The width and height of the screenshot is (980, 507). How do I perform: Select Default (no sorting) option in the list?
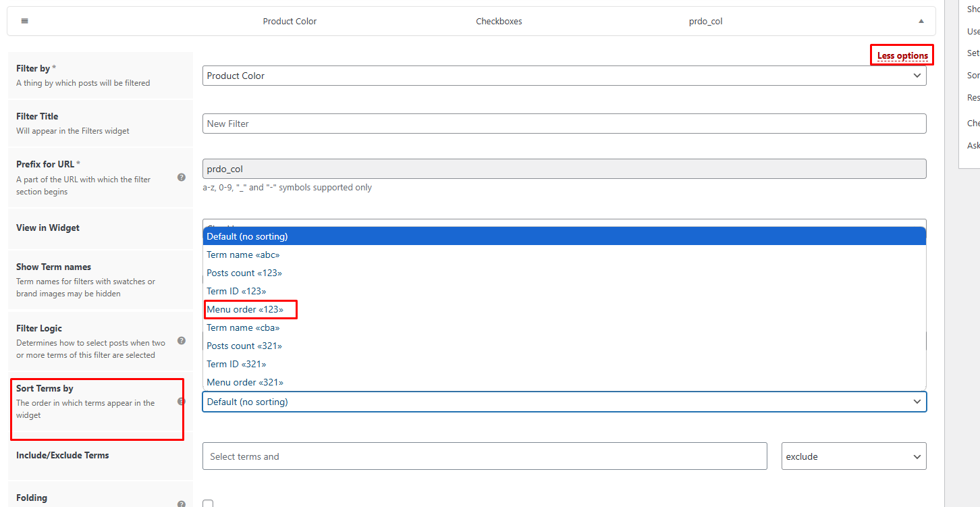(564, 236)
